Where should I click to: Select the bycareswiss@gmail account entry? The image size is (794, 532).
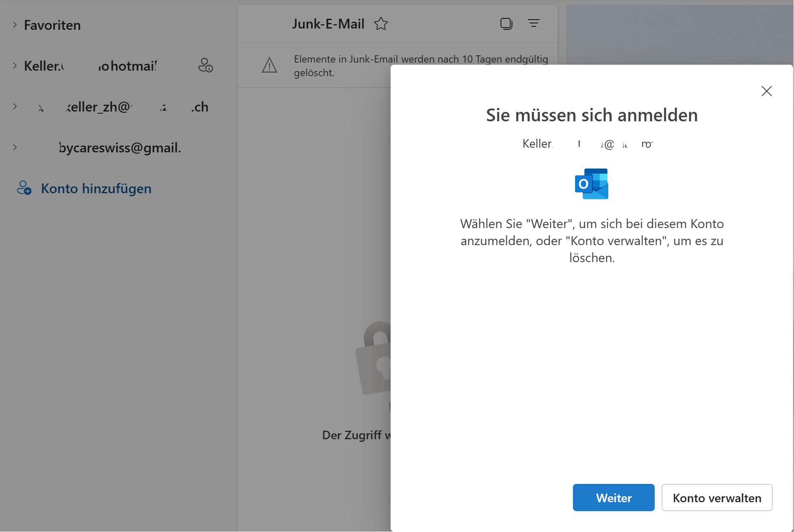(x=120, y=148)
